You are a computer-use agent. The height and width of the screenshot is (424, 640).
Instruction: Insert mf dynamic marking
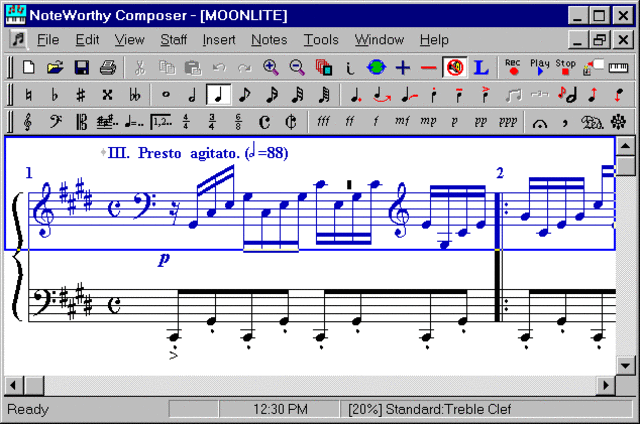[x=402, y=121]
